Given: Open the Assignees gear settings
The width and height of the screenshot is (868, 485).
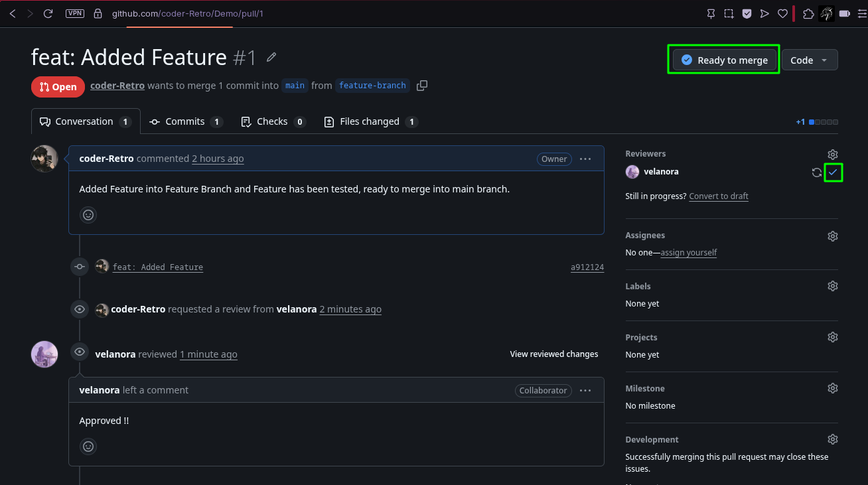Looking at the screenshot, I should 833,236.
